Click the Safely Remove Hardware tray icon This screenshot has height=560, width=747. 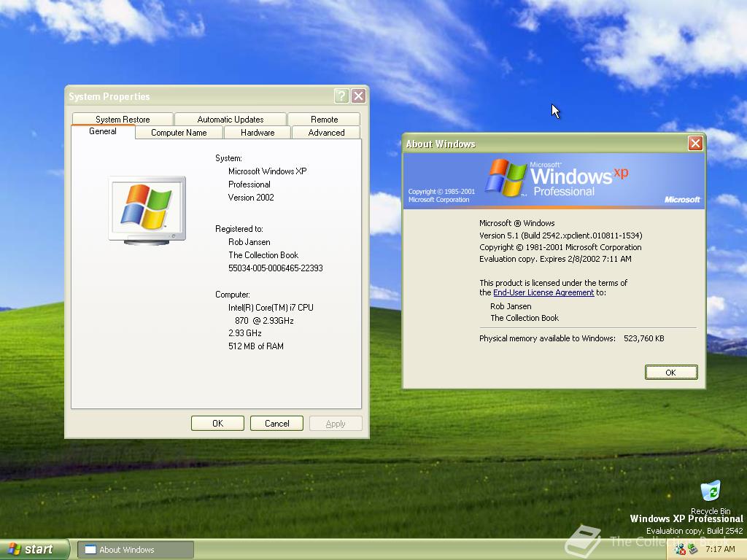pos(693,550)
